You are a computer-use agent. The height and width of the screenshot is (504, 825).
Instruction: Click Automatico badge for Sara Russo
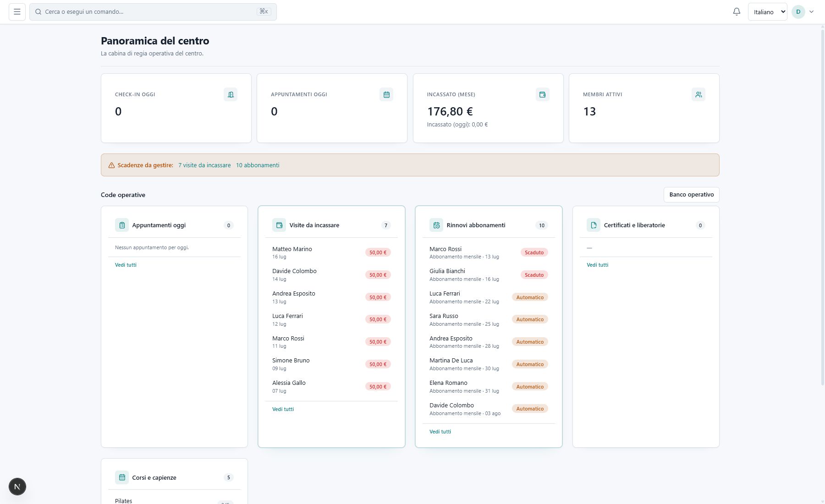[x=530, y=319]
